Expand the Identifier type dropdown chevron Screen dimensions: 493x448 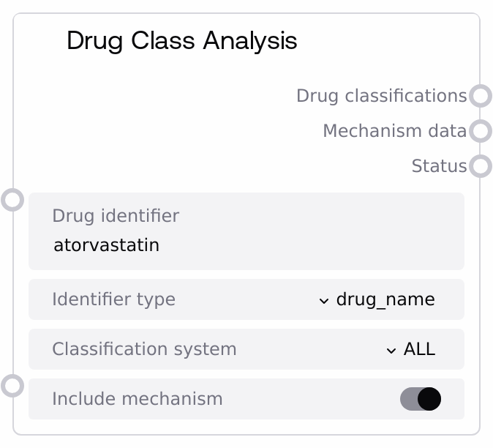click(x=324, y=300)
